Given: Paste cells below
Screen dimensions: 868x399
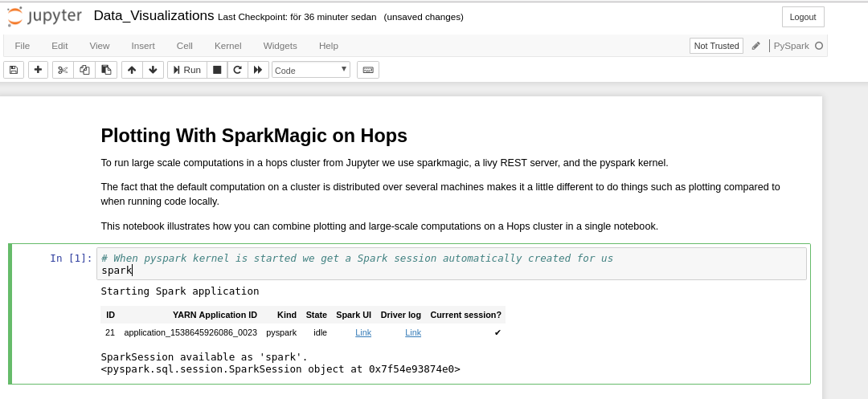Looking at the screenshot, I should [x=106, y=70].
